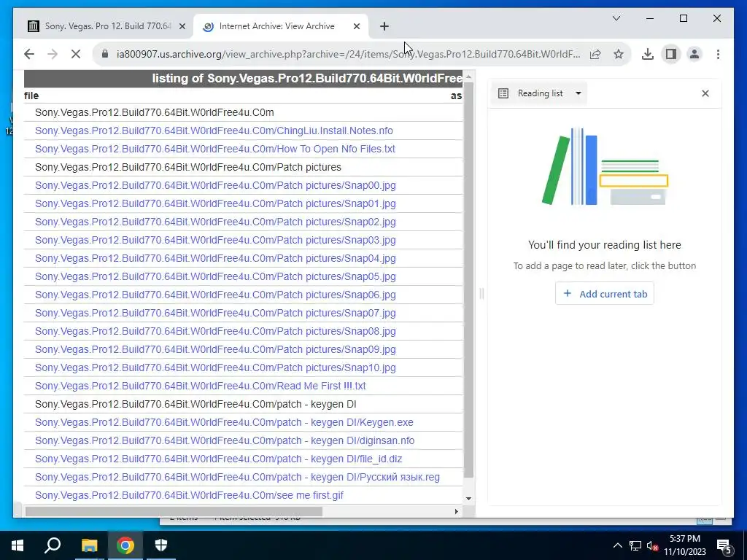Bookmark this tab with the star

pyautogui.click(x=619, y=54)
